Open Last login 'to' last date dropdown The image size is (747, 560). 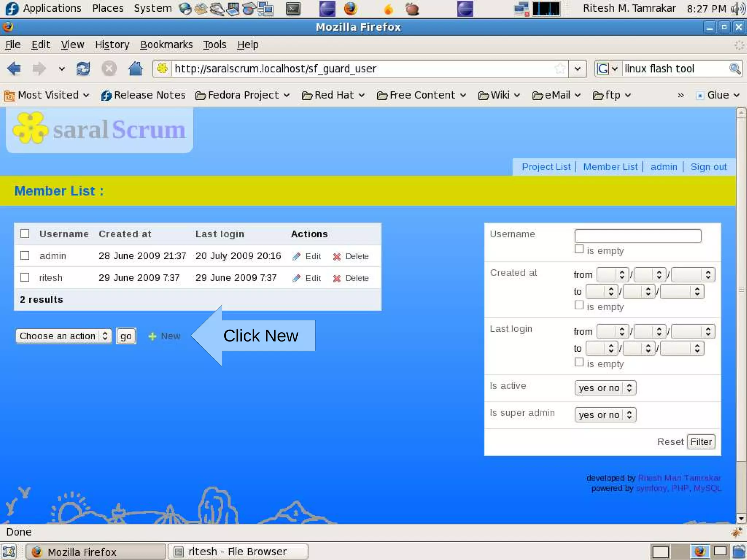[x=682, y=349]
